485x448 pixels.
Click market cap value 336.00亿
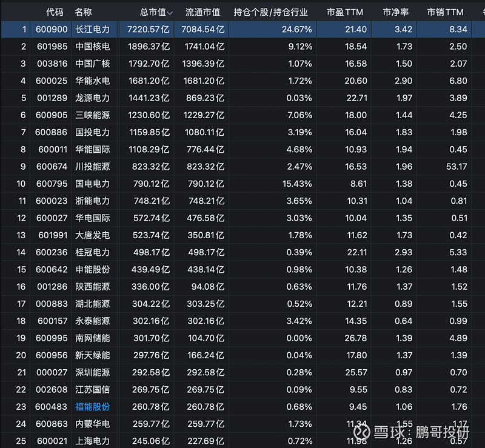tap(150, 287)
